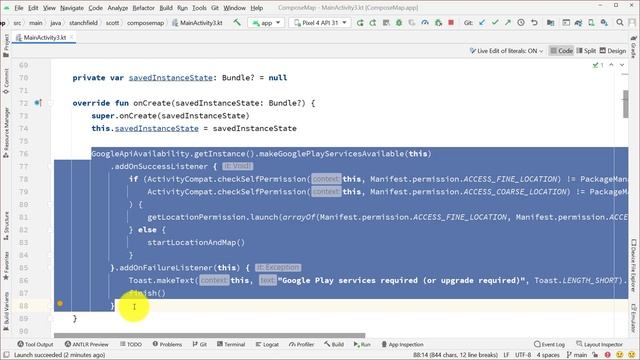This screenshot has height=360, width=640.
Task: Click the horizontal editor scrollbar
Action: (x=209, y=336)
